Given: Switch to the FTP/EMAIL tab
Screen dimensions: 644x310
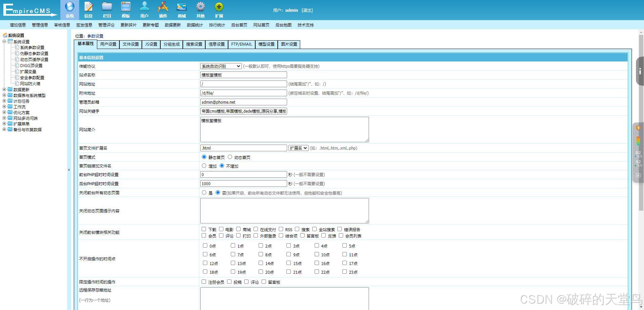Looking at the screenshot, I should coord(241,44).
